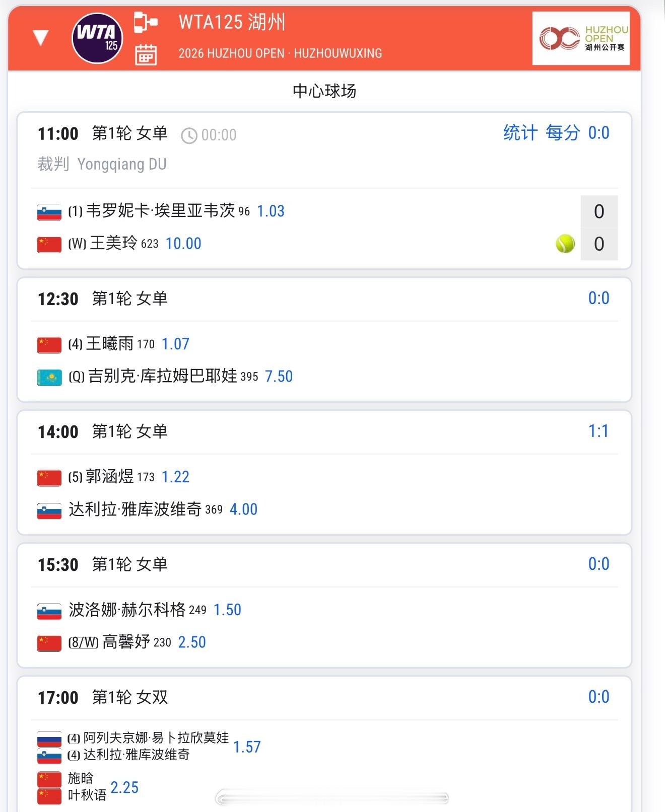Open 统计 statistics link for 11:00 match
Screen dimensions: 665x812
pos(520,133)
